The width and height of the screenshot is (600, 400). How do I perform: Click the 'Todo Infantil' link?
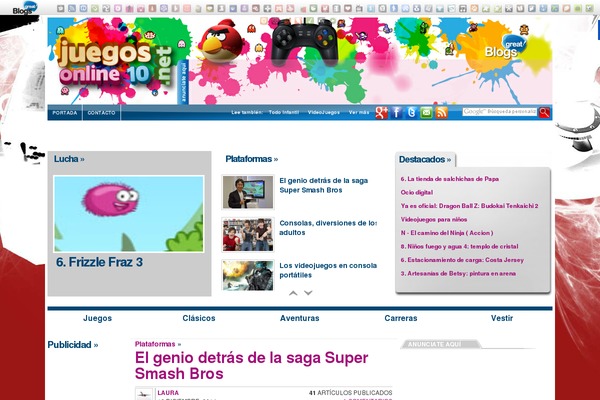(x=284, y=113)
